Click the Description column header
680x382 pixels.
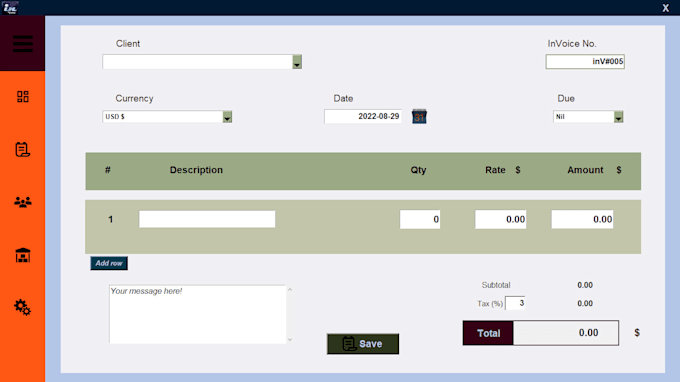click(x=196, y=170)
